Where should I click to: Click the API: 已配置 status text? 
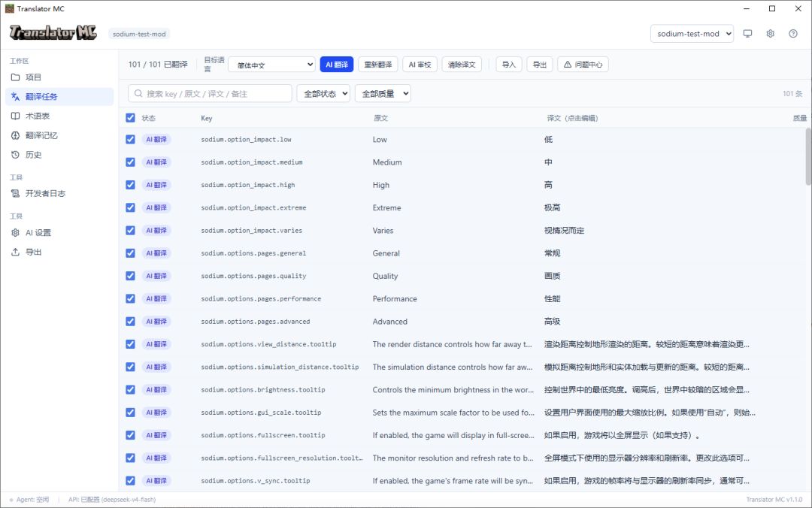click(x=112, y=500)
